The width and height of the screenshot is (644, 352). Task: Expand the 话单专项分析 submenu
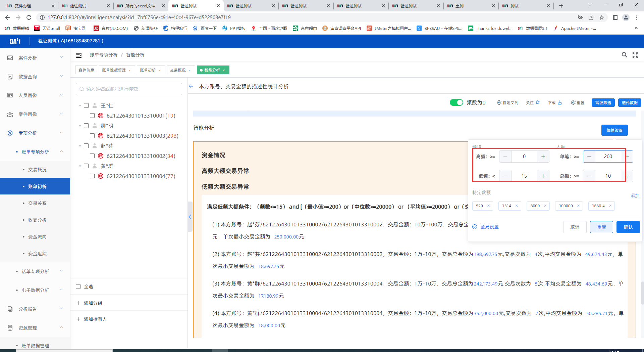61,271
